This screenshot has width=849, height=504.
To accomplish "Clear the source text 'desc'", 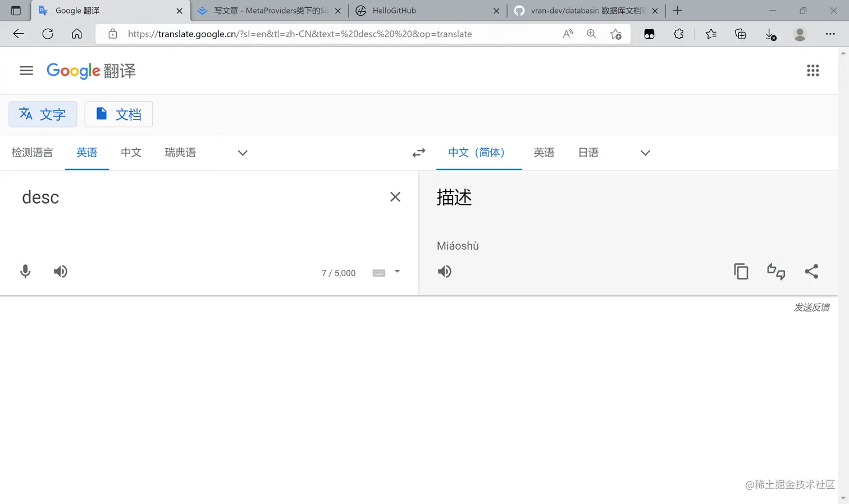I will pyautogui.click(x=395, y=197).
